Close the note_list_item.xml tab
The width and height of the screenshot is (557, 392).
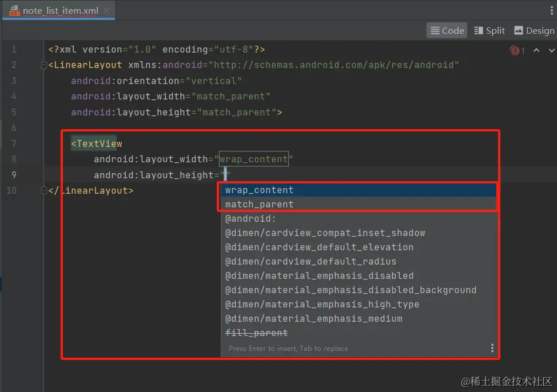click(106, 10)
